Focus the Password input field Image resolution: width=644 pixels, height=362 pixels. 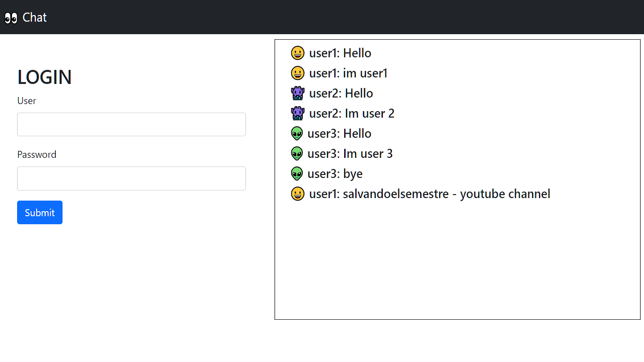[x=131, y=178]
